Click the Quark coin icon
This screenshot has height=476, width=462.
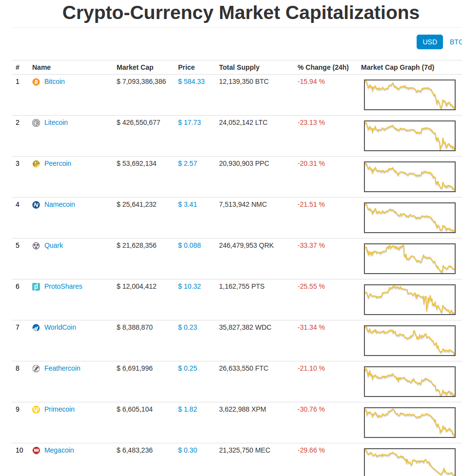tap(36, 246)
